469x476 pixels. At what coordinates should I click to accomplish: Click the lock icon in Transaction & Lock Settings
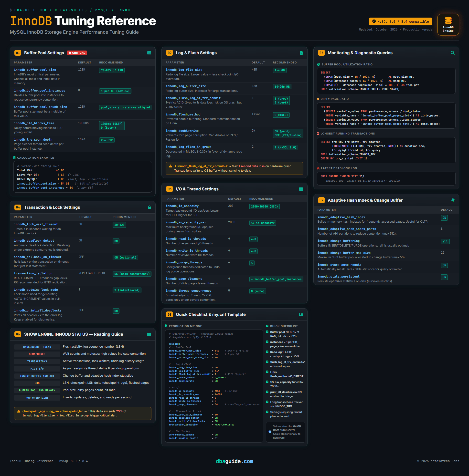[x=149, y=207]
